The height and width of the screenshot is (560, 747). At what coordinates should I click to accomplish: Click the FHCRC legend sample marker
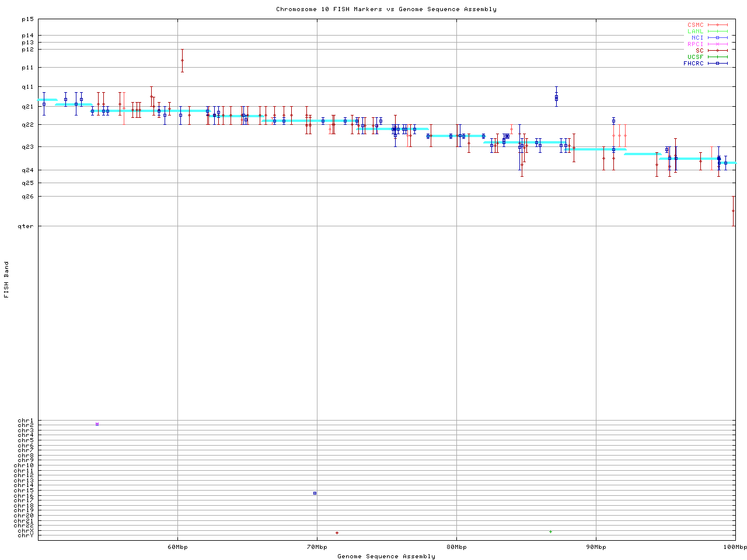pos(717,64)
